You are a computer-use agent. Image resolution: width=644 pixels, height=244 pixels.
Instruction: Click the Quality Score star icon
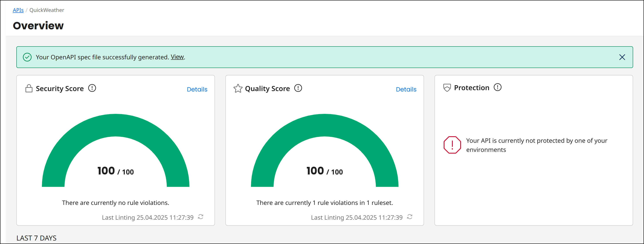coord(238,88)
